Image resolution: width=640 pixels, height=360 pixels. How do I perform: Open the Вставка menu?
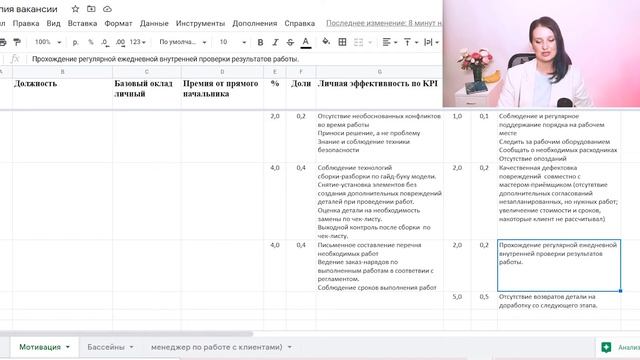[82, 23]
